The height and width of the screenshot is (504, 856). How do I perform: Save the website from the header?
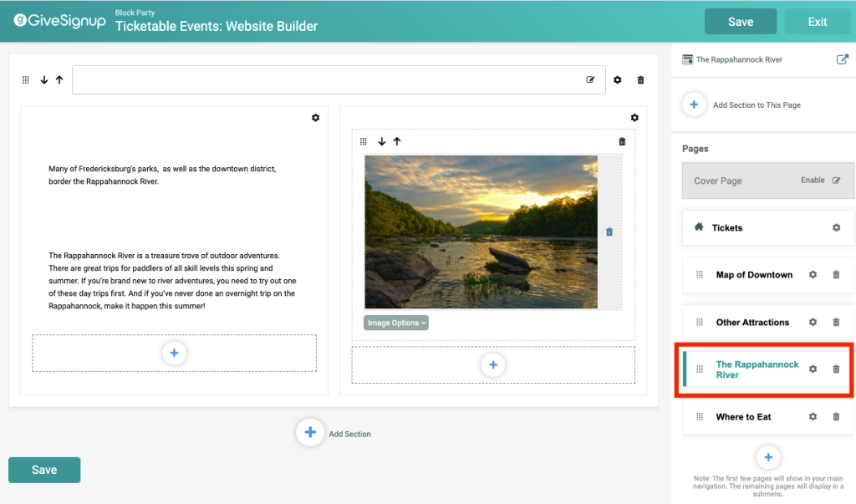[x=741, y=22]
